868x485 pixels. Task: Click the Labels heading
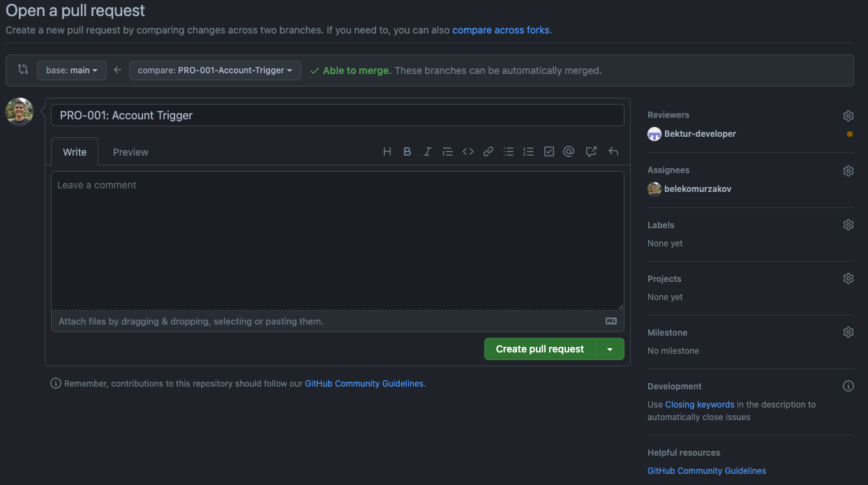tap(661, 225)
